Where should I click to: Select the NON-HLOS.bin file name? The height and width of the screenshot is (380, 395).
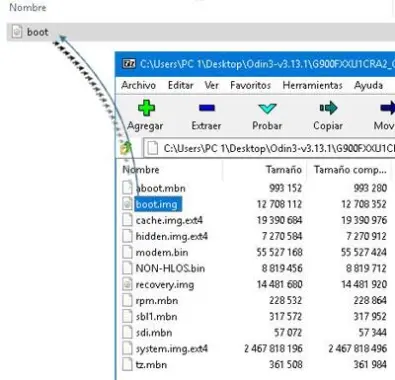(x=170, y=268)
